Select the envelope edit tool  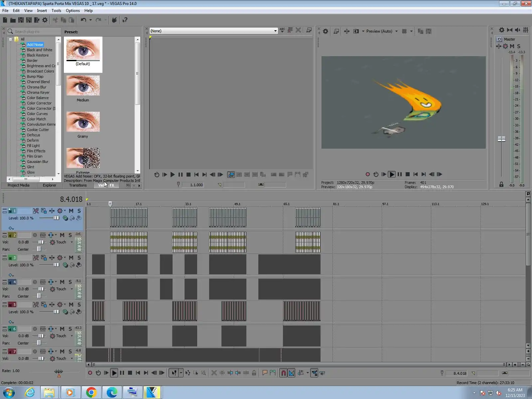click(x=188, y=373)
